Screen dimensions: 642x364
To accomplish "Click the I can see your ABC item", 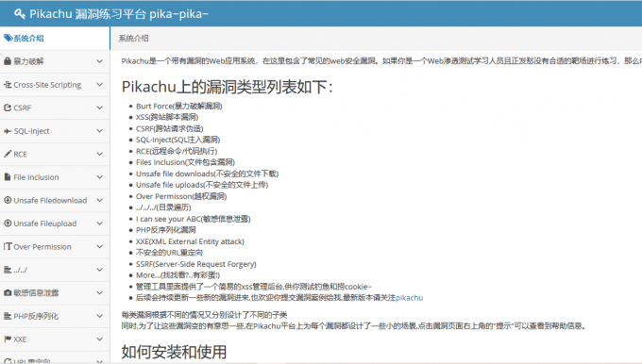I will [x=194, y=219].
